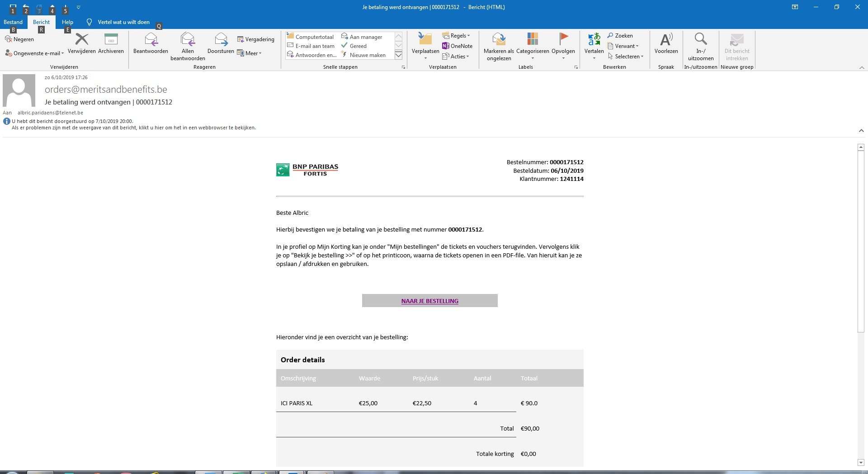Open the Meer dropdown in Reageren group
868x474 pixels.
[250, 53]
